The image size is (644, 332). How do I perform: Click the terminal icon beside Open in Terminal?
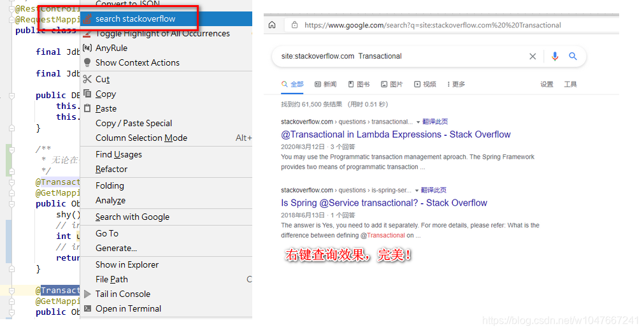[x=87, y=308]
